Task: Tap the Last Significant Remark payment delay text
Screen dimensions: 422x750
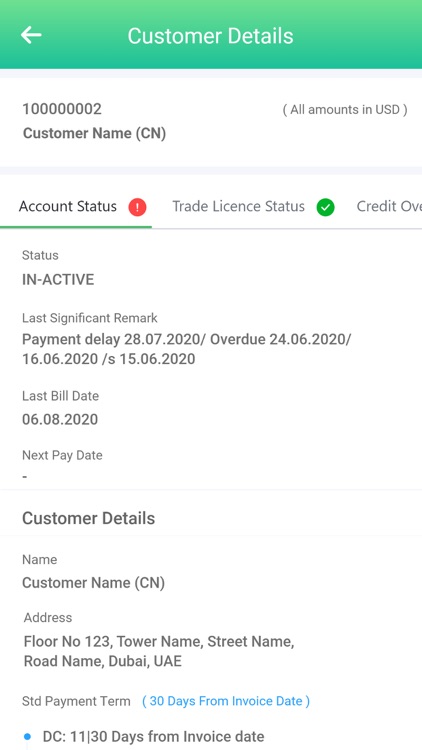Action: 187,349
